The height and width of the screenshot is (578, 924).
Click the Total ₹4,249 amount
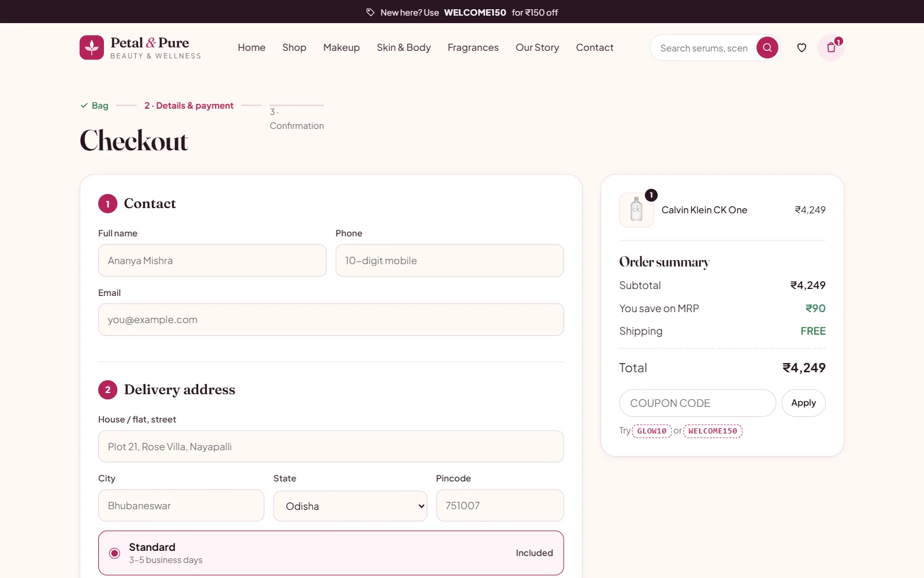(x=804, y=368)
